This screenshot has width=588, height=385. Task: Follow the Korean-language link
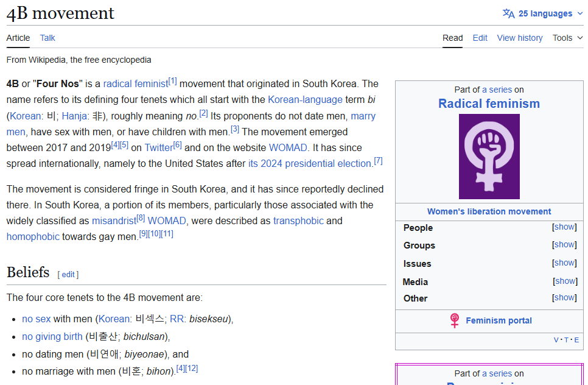click(x=305, y=100)
